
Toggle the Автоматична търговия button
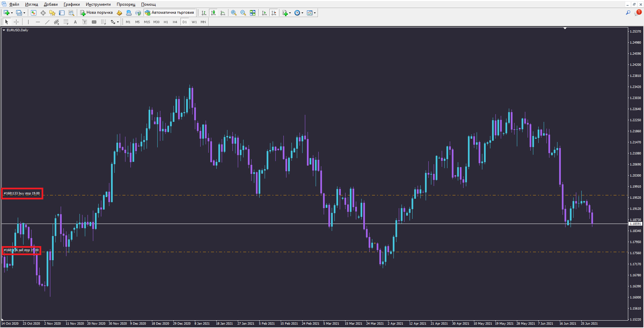(170, 13)
